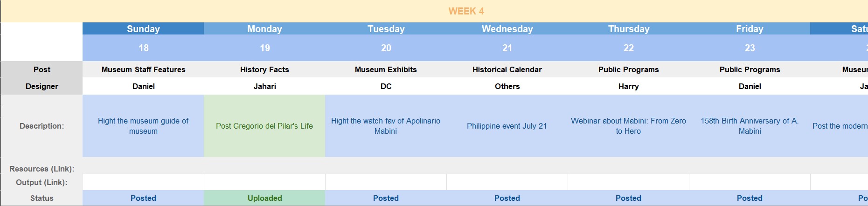
Task: Select the Webinar about Mabini description cell
Action: [628, 126]
